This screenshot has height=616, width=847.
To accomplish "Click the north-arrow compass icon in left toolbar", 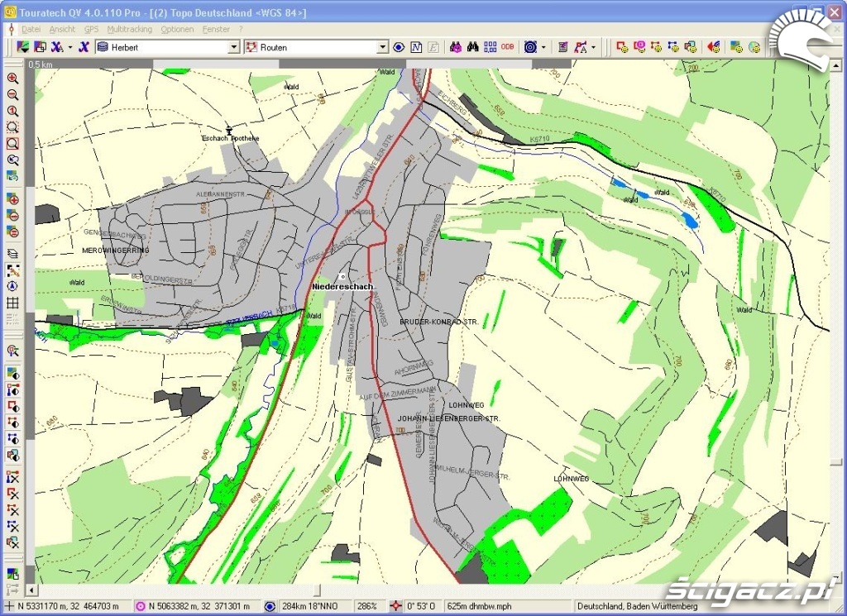I will pyautogui.click(x=12, y=286).
